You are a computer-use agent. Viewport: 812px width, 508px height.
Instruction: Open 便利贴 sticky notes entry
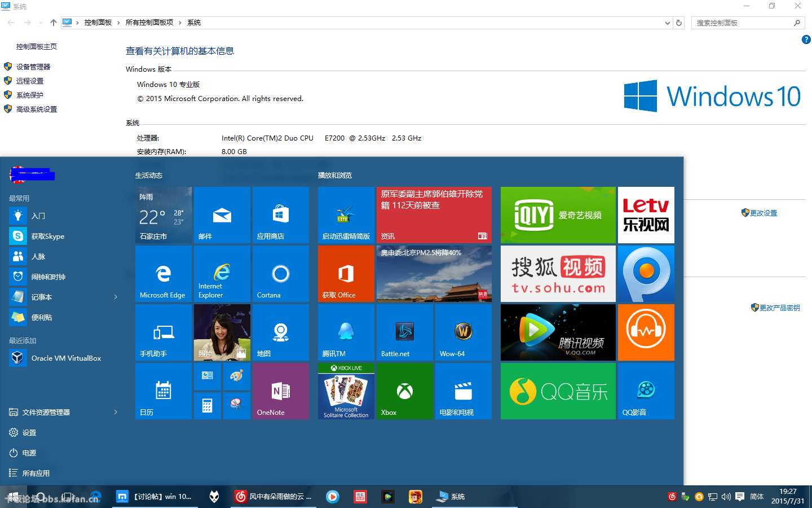tap(65, 317)
